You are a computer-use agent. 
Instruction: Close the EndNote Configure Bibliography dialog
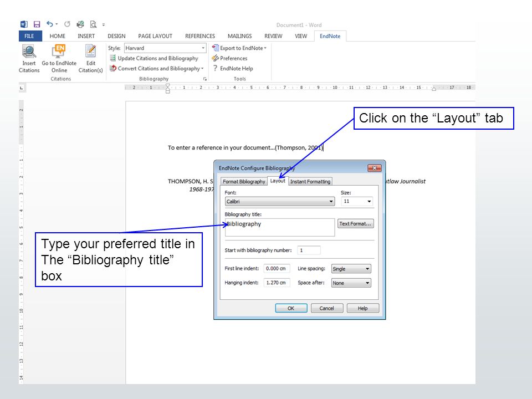click(375, 168)
